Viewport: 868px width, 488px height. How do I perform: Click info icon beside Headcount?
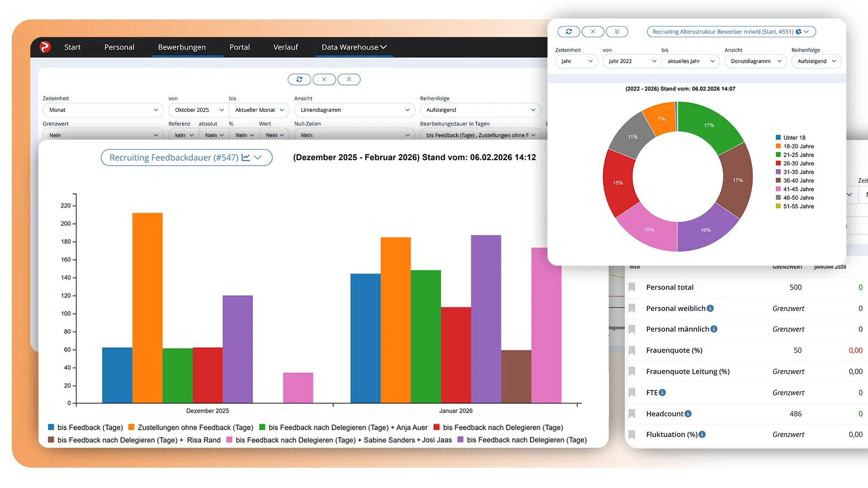[688, 413]
